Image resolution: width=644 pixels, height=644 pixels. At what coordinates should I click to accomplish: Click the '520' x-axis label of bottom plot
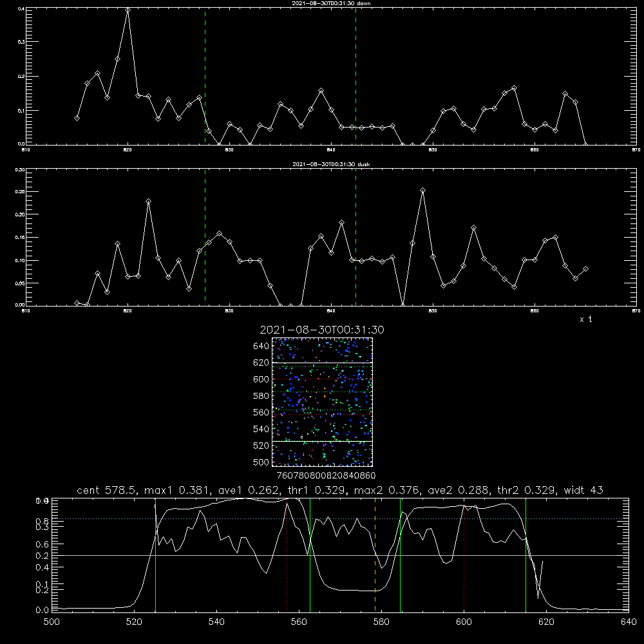[x=134, y=622]
